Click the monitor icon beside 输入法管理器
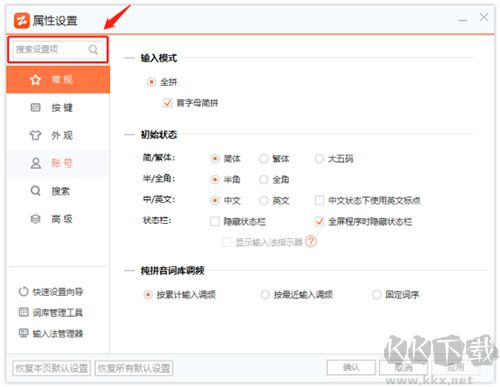The image size is (500, 387). point(24,333)
